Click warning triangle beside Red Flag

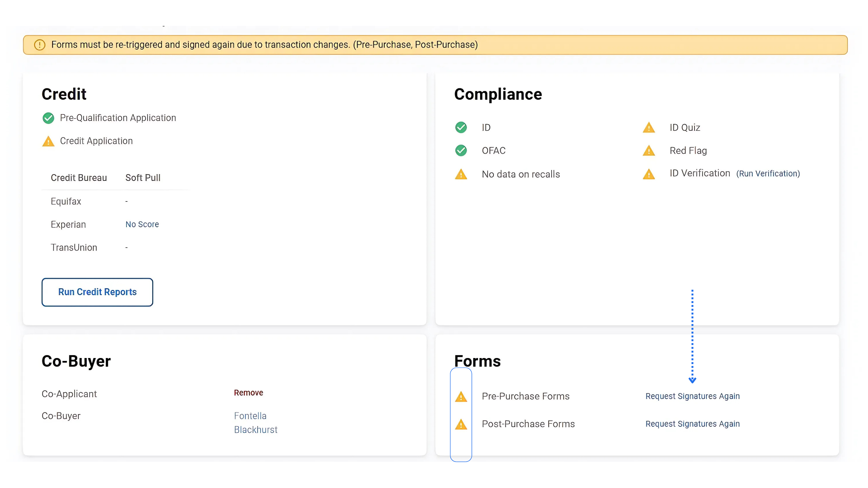[649, 151]
